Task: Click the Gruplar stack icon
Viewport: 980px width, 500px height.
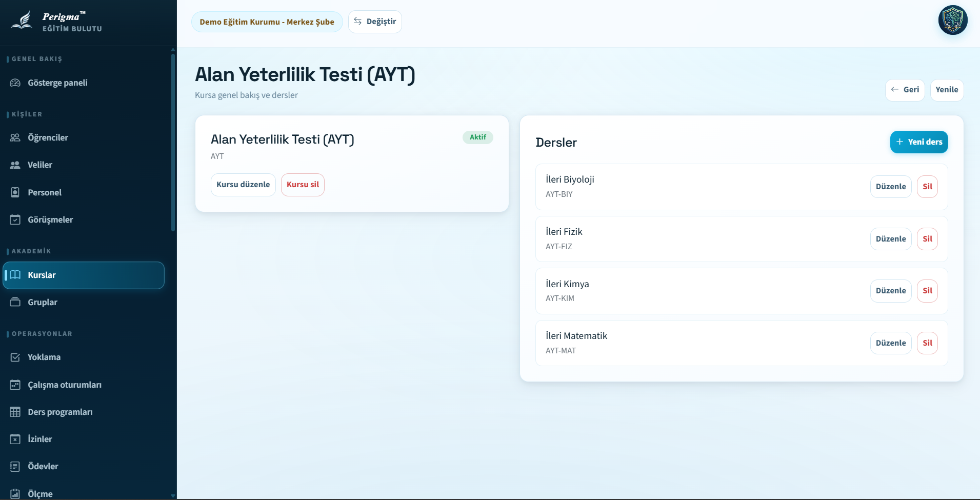Action: (x=15, y=302)
